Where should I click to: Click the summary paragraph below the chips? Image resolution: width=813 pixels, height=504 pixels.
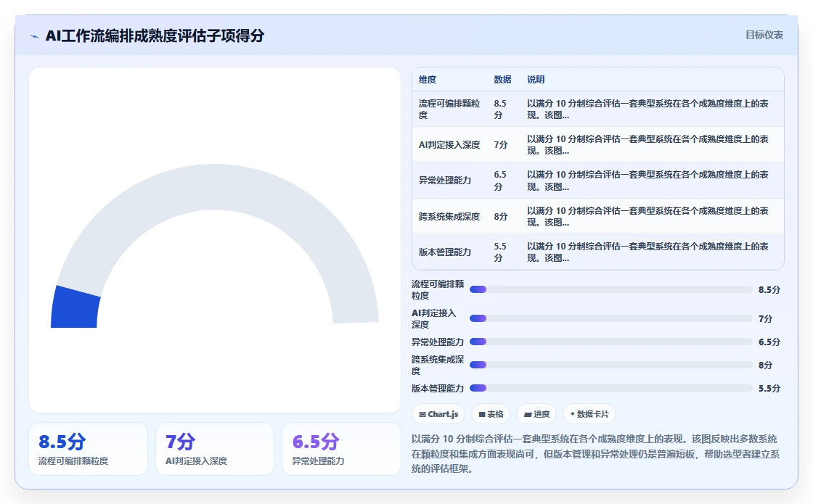596,454
